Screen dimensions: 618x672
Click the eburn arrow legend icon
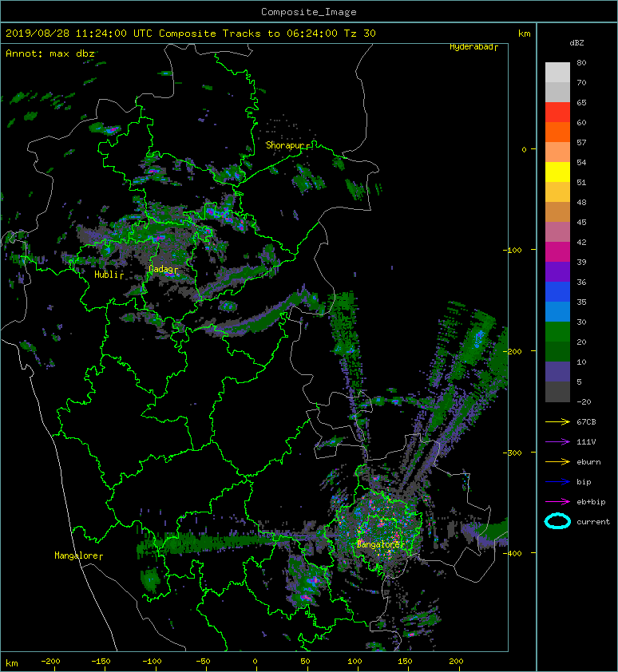pyautogui.click(x=557, y=462)
